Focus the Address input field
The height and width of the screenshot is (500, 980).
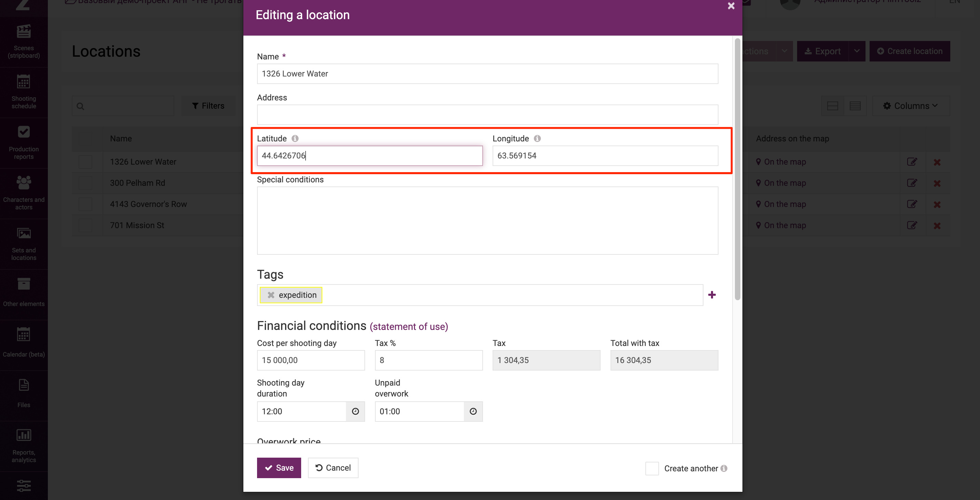pos(487,115)
